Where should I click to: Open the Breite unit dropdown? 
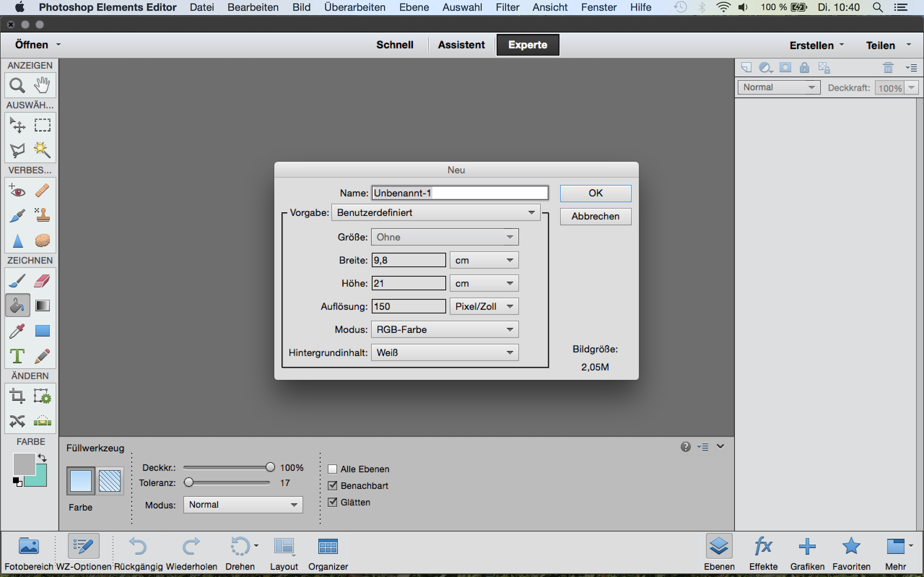coord(484,260)
